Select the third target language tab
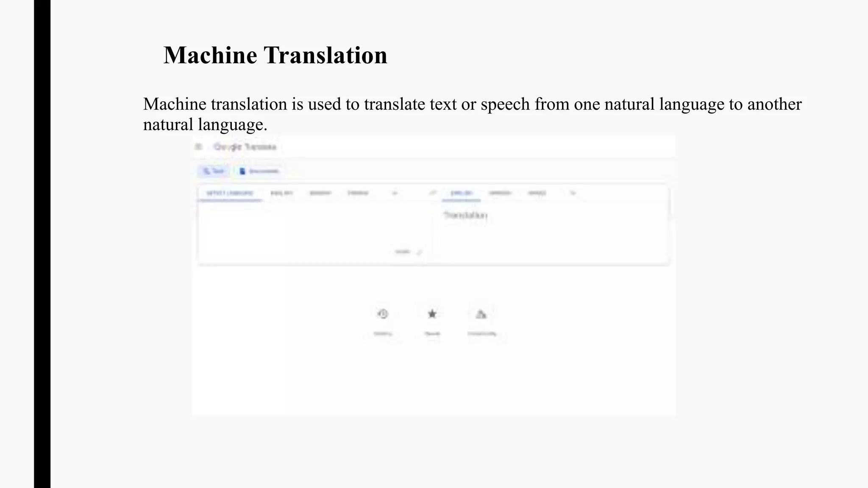868x488 pixels. (537, 193)
